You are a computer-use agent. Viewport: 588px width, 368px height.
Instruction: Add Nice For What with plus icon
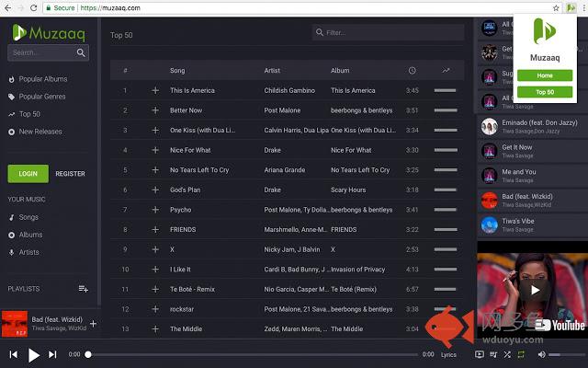tap(155, 150)
